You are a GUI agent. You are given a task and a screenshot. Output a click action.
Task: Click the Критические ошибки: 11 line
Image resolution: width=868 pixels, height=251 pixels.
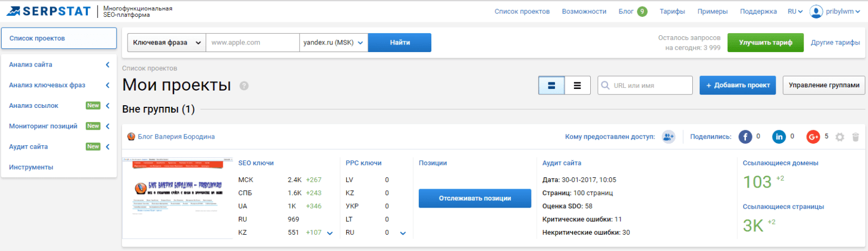[x=582, y=220]
